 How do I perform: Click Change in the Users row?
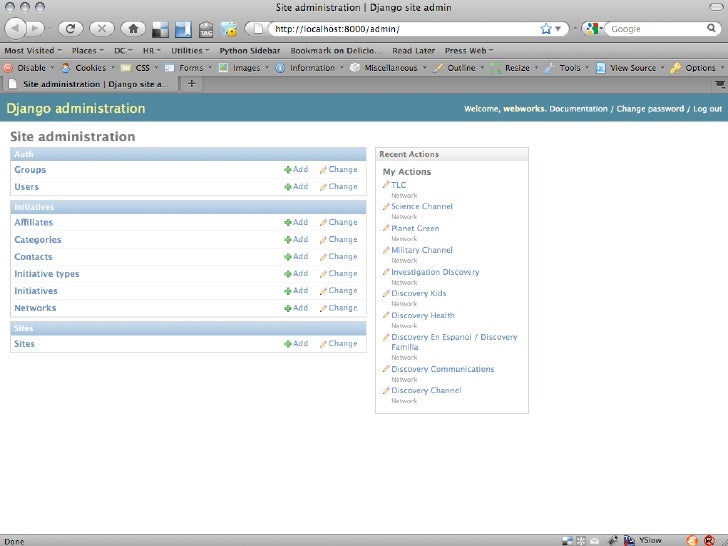tap(338, 187)
